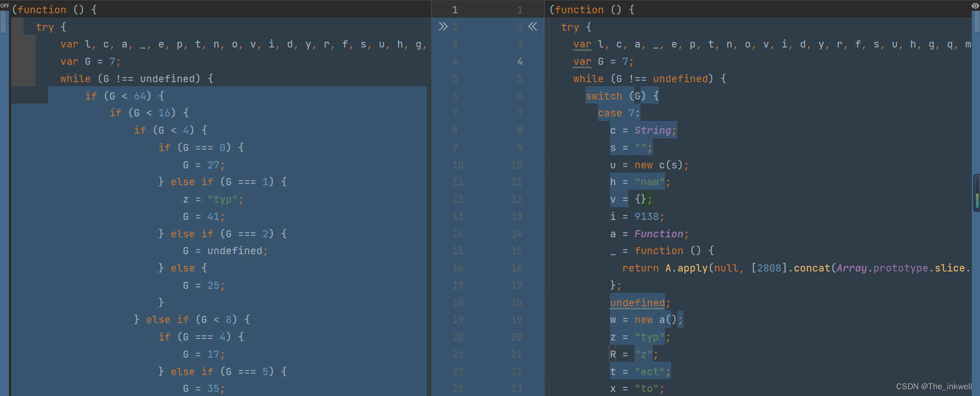980x396 pixels.
Task: Place the cursor on "if (G < 64) {"
Action: 125,96
